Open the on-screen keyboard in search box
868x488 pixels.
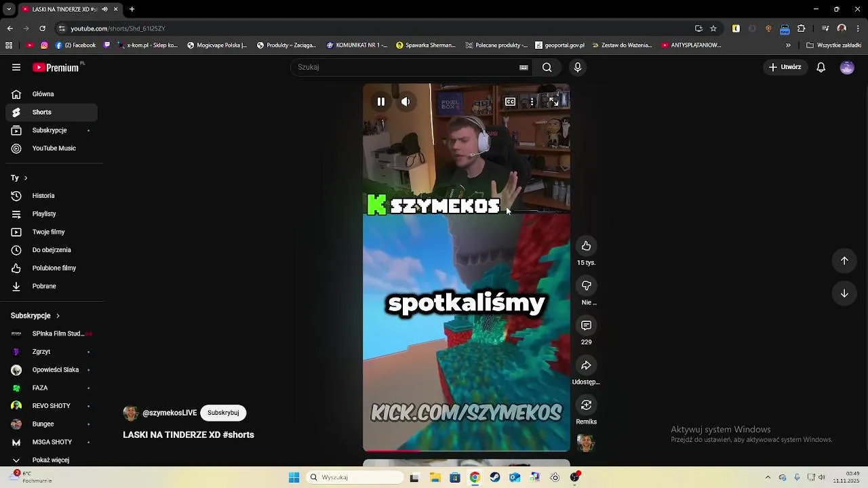[x=524, y=67]
